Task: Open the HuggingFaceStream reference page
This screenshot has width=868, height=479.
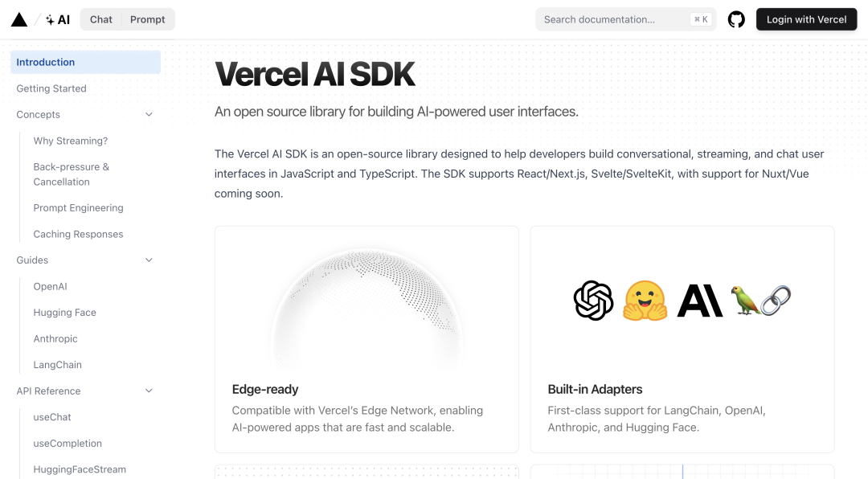Action: [x=80, y=469]
